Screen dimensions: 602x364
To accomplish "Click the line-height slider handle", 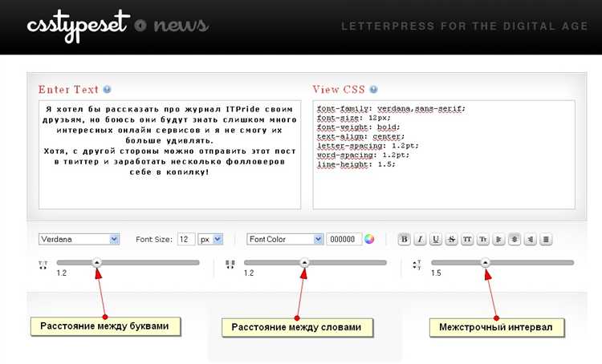I will [x=485, y=262].
